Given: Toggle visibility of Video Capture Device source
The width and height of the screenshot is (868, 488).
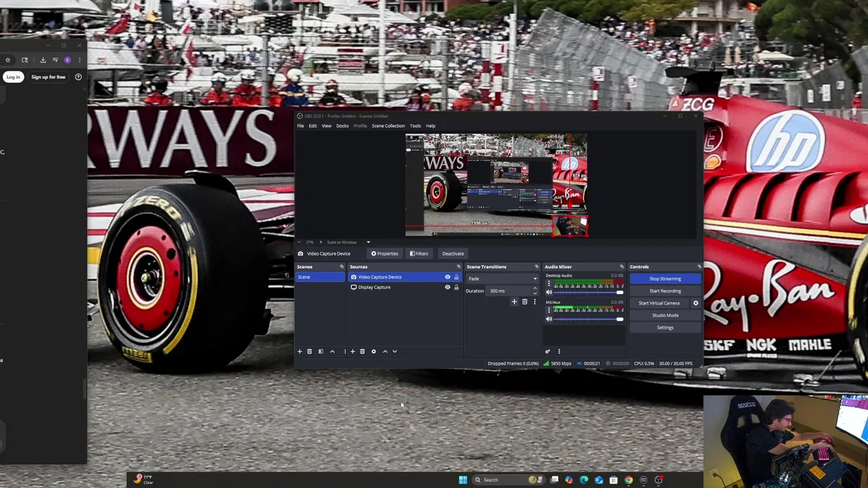Looking at the screenshot, I should (448, 277).
